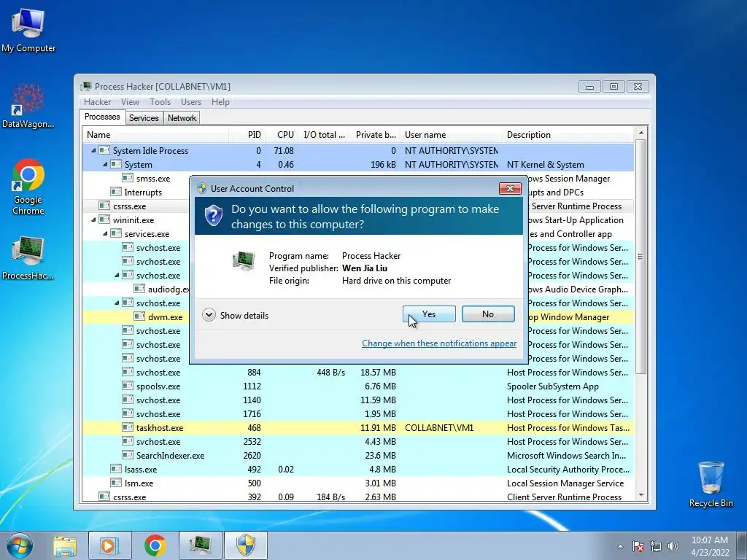
Task: Select the Interrupts row icon
Action: point(116,192)
